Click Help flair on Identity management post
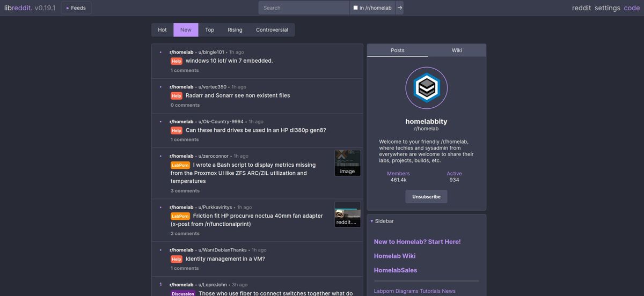 pos(177,259)
